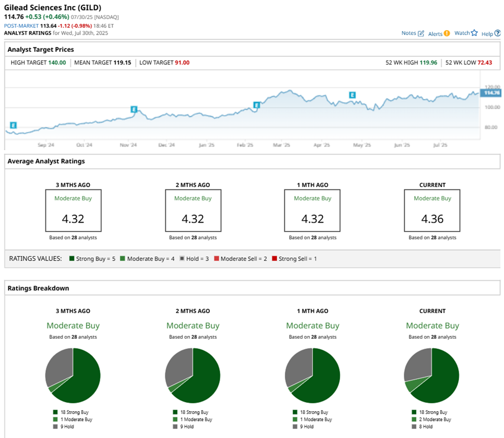Screen dimensions: 504x438
Task: Click the '8 Hold' legend entry
Action: point(423,426)
